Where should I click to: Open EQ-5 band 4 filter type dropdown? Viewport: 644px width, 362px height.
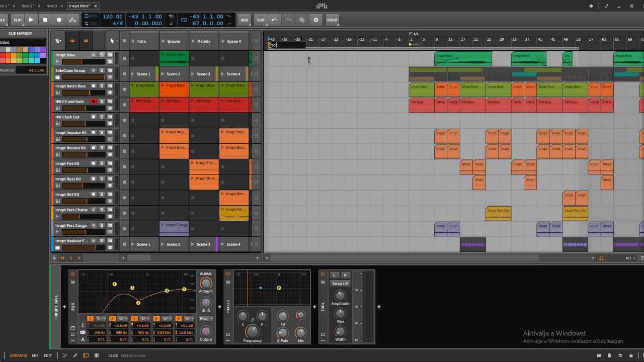tap(167, 319)
